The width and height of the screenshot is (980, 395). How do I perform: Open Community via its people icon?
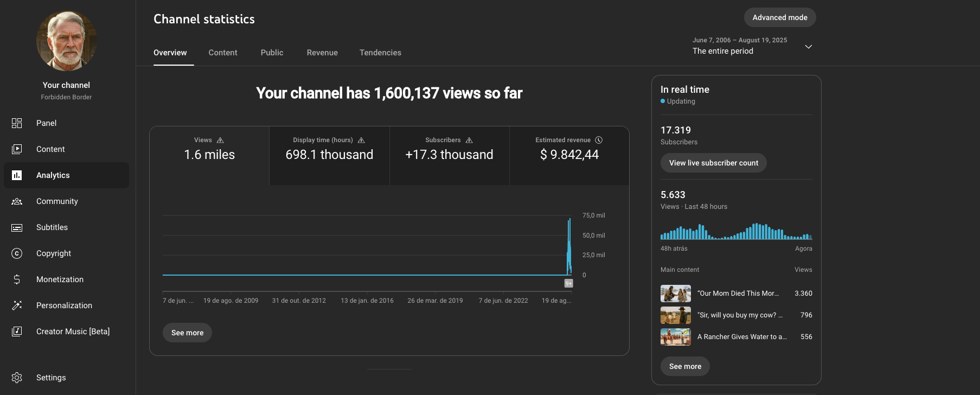click(17, 201)
